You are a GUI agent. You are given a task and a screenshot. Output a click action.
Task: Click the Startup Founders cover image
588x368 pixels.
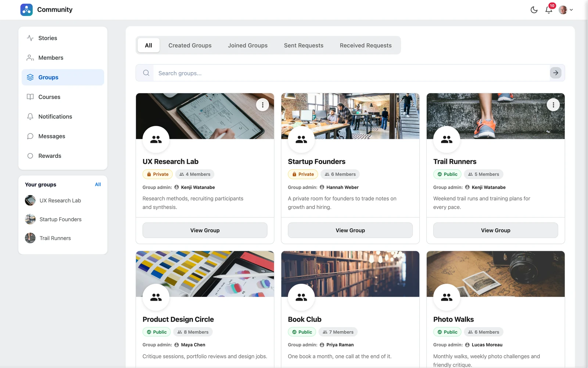[350, 116]
